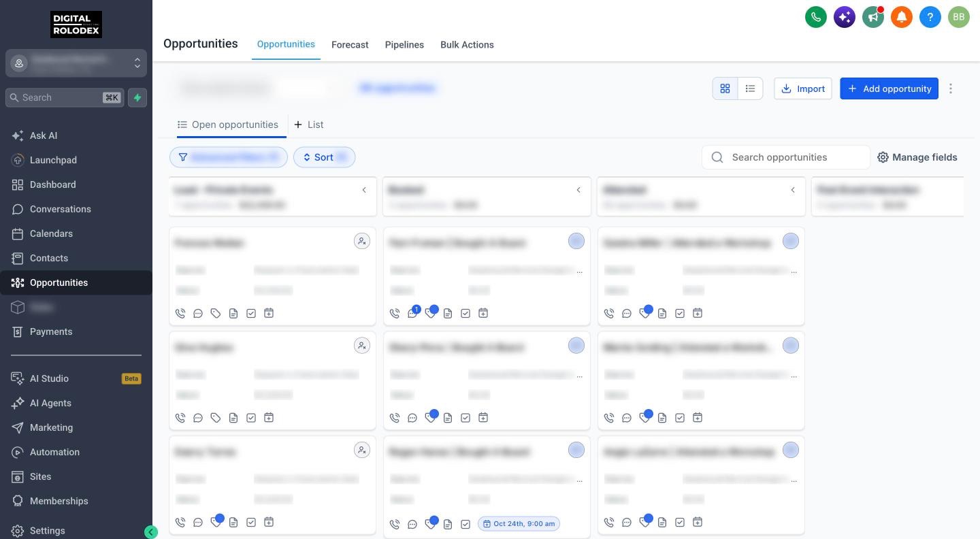
Task: Open the account switcher dropdown
Action: (x=76, y=63)
